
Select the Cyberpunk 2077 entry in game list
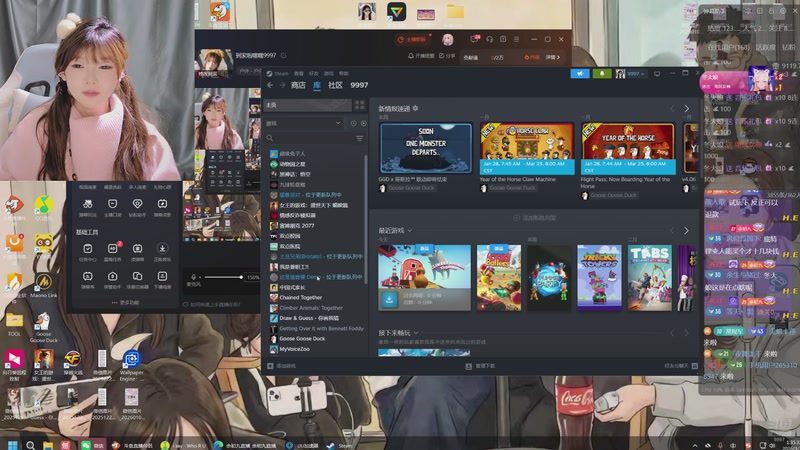pyautogui.click(x=317, y=226)
